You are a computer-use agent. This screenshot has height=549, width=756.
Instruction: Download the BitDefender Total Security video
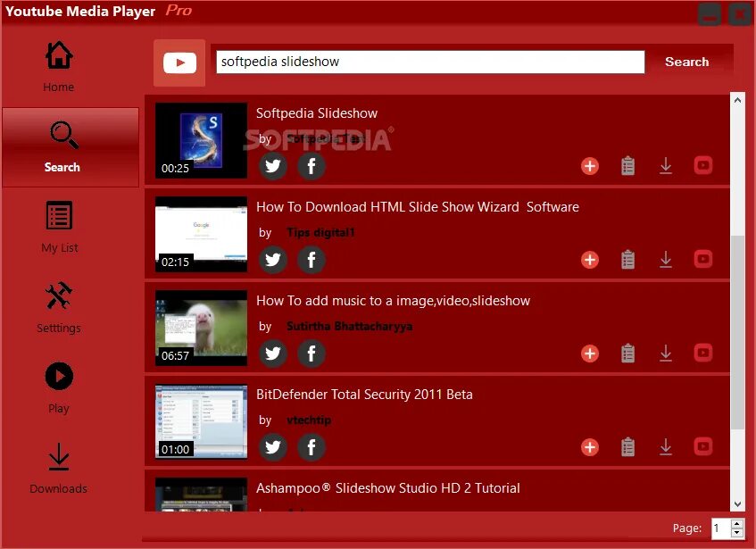tap(666, 447)
